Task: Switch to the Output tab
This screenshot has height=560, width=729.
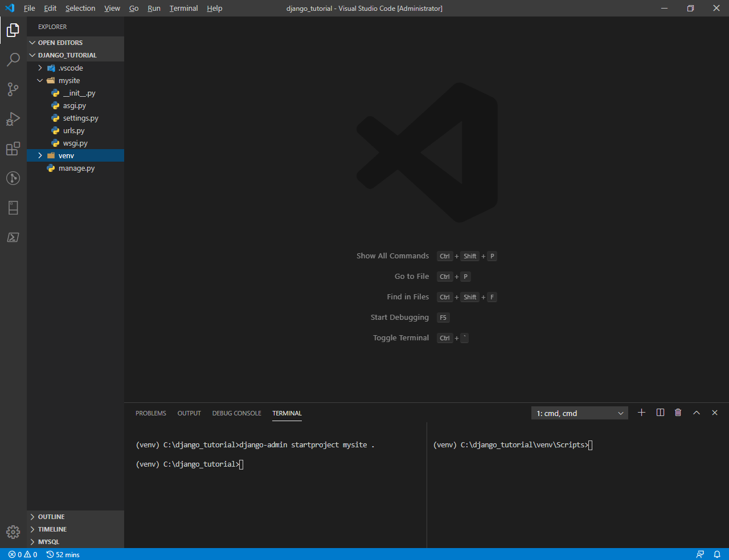Action: (x=189, y=413)
